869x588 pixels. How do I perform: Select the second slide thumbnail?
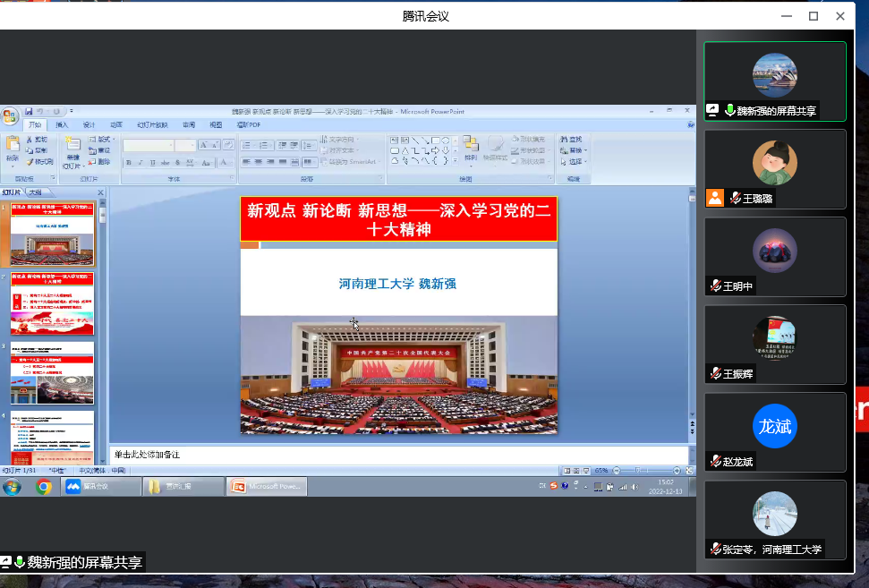[52, 305]
